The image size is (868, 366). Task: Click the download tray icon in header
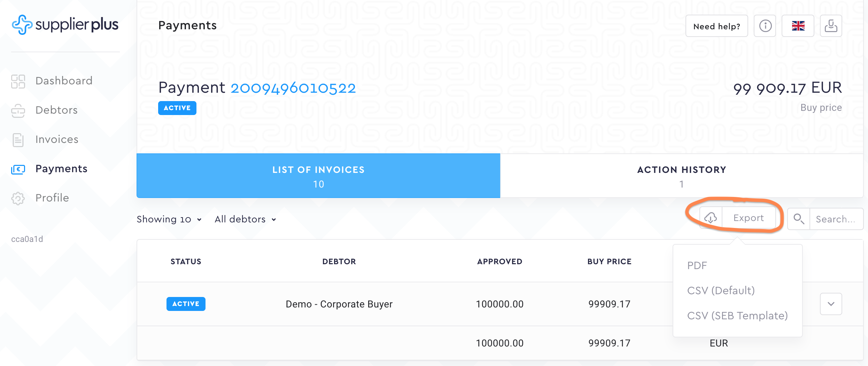(831, 26)
